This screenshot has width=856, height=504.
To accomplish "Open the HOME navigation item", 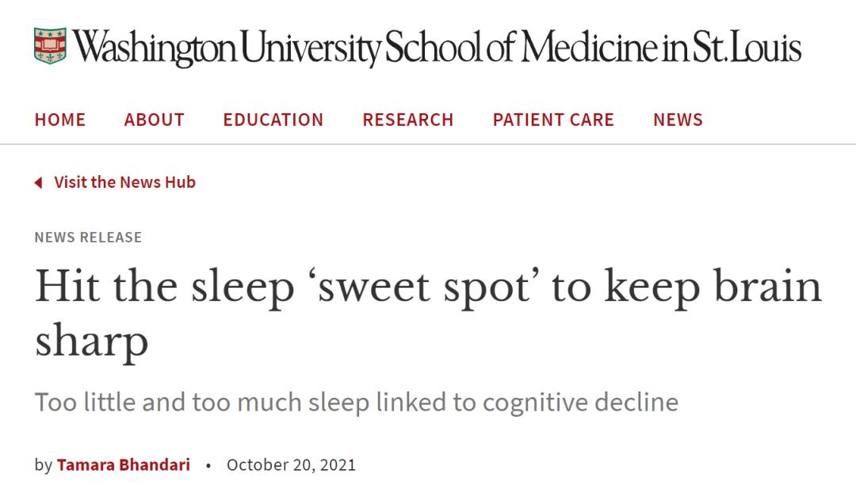I will tap(60, 120).
